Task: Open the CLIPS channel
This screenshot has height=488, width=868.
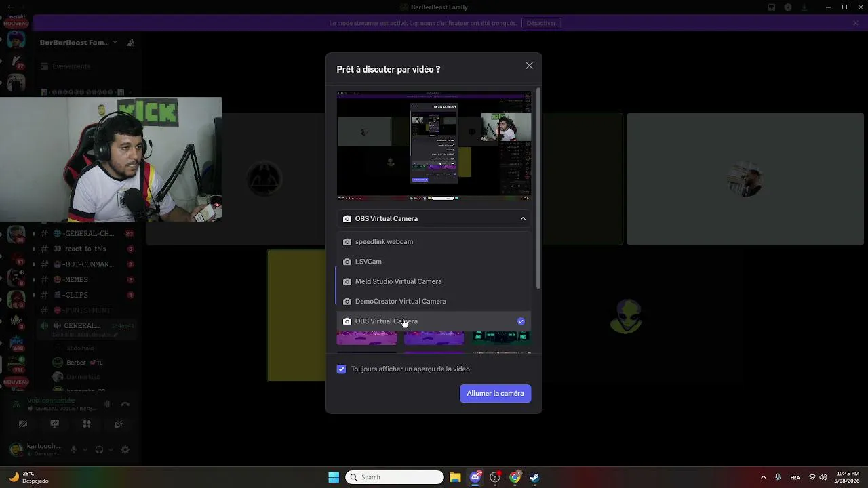Action: [x=88, y=296]
